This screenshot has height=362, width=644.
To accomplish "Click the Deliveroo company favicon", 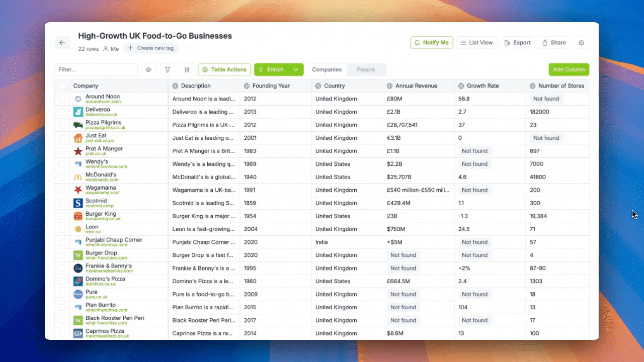I will 77,112.
